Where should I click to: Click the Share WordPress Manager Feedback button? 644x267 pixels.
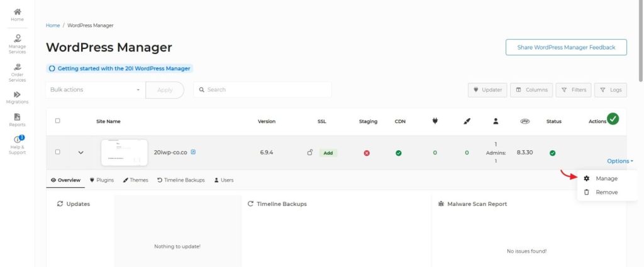click(566, 47)
